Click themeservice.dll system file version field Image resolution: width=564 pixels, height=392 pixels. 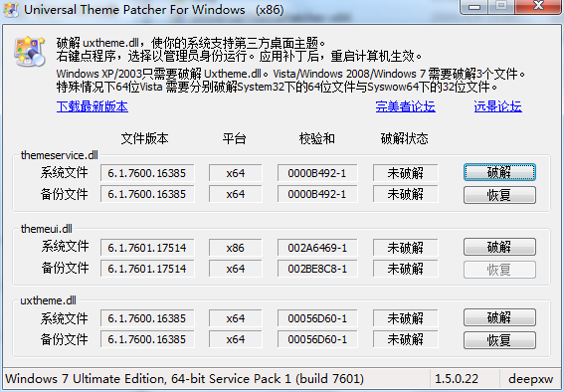tap(147, 173)
